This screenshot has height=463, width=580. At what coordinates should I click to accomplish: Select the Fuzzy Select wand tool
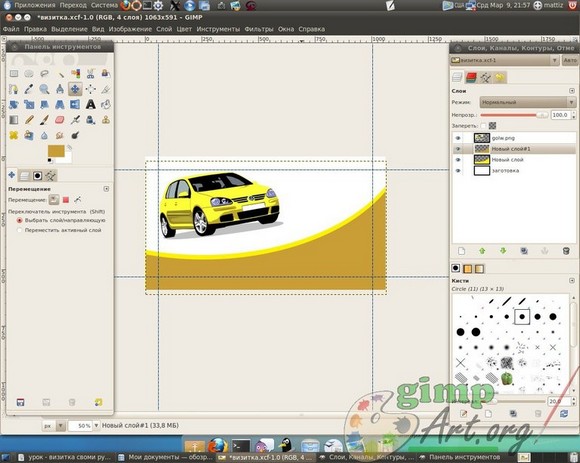point(60,74)
